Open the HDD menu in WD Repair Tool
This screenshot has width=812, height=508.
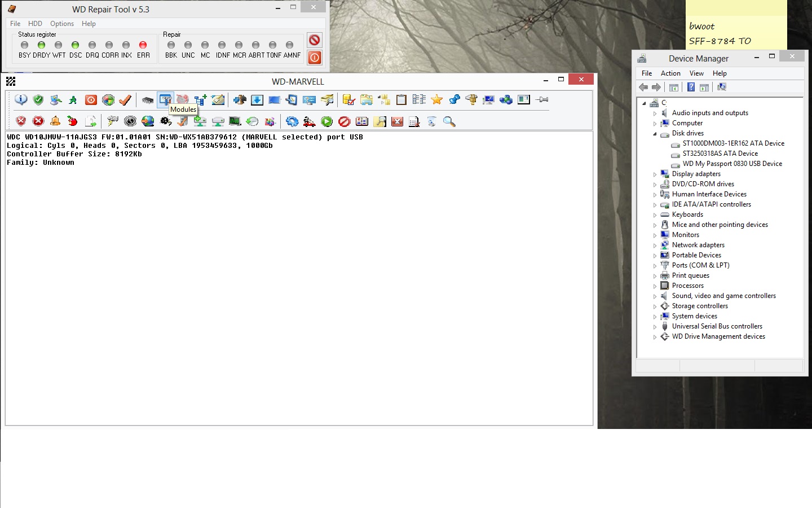click(x=35, y=24)
